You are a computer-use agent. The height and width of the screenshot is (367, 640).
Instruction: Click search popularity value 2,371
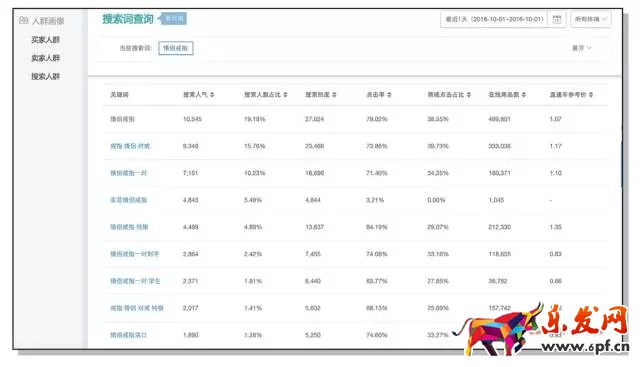(191, 281)
